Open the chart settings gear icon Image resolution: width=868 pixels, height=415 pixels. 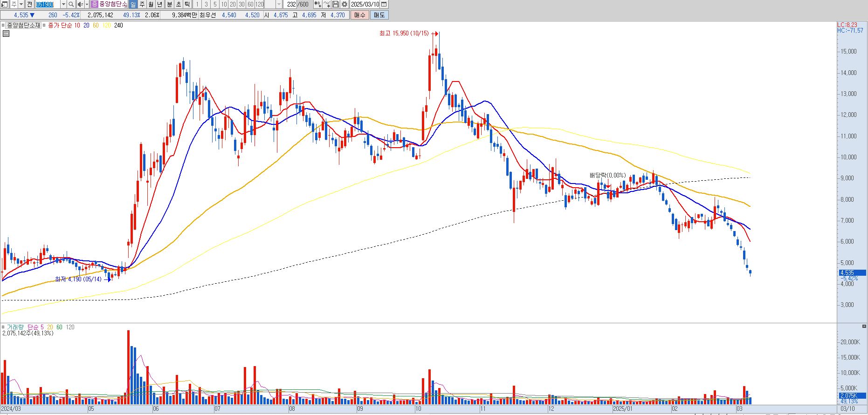pyautogui.click(x=344, y=4)
